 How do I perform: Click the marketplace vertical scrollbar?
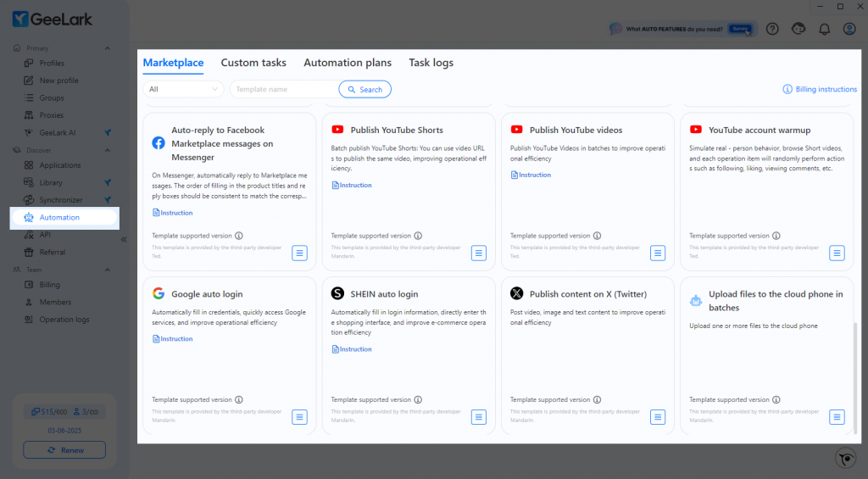pos(856,377)
